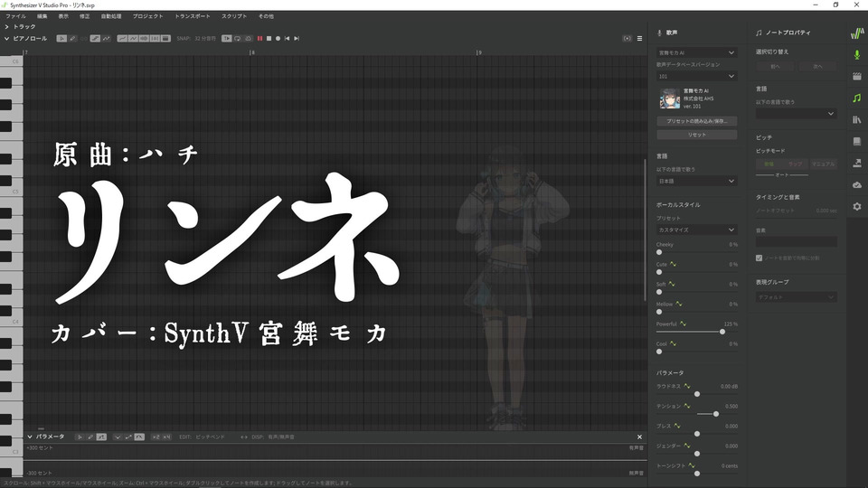Click the 前へ selection button

coord(775,66)
